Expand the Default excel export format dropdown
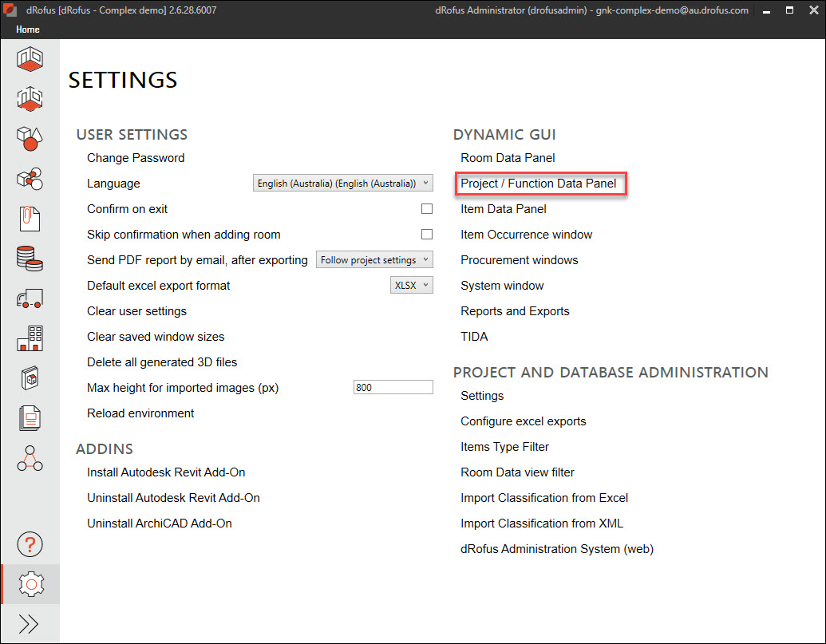This screenshot has width=826, height=644. [x=412, y=286]
